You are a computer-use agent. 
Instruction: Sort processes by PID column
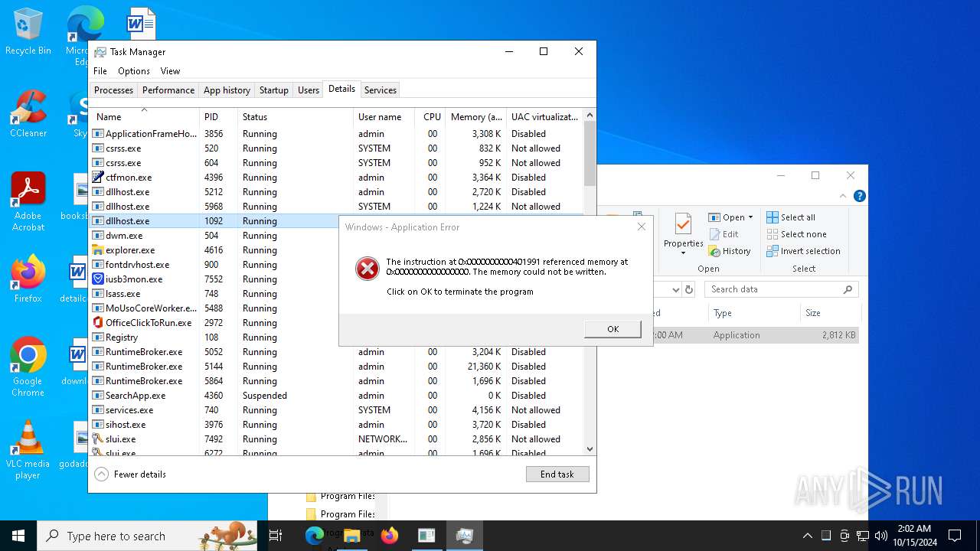pos(218,117)
